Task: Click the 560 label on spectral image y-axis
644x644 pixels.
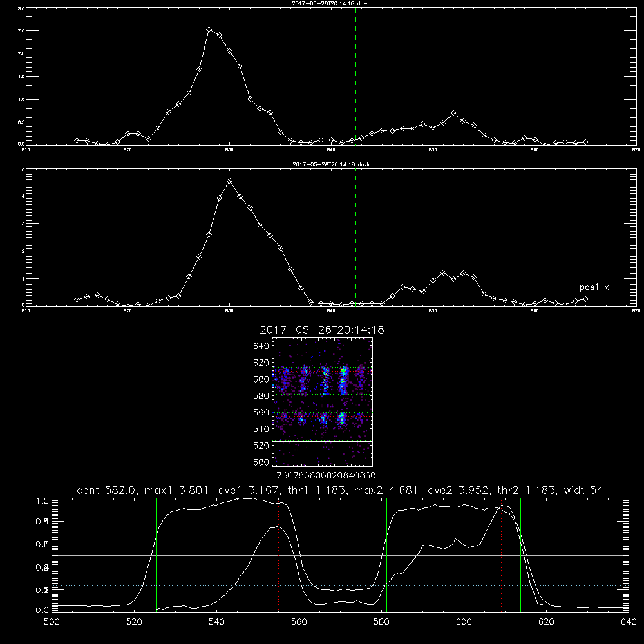Action: pos(261,412)
